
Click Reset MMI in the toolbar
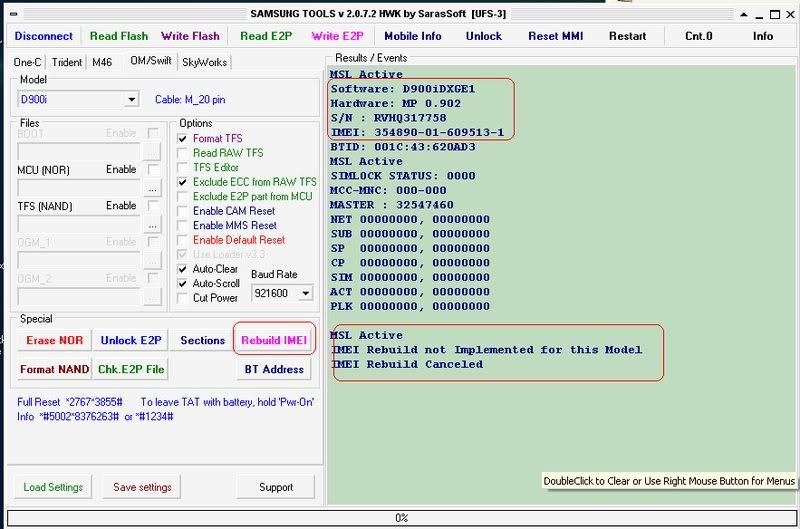[556, 36]
